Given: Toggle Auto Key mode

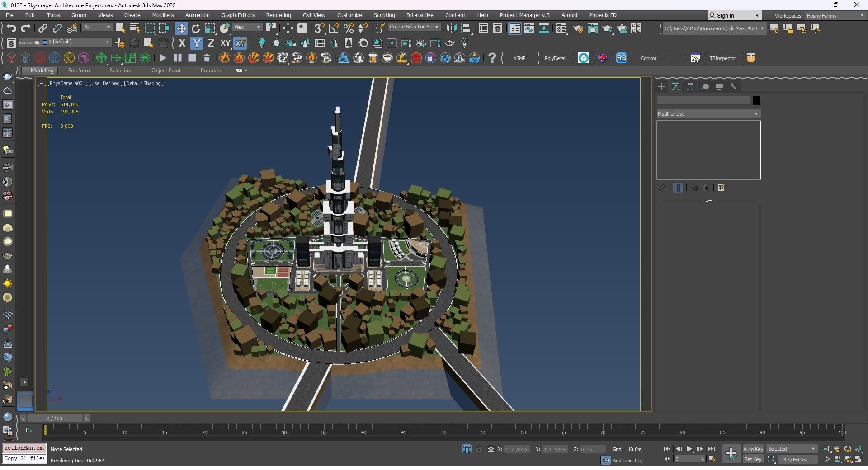Looking at the screenshot, I should [753, 449].
